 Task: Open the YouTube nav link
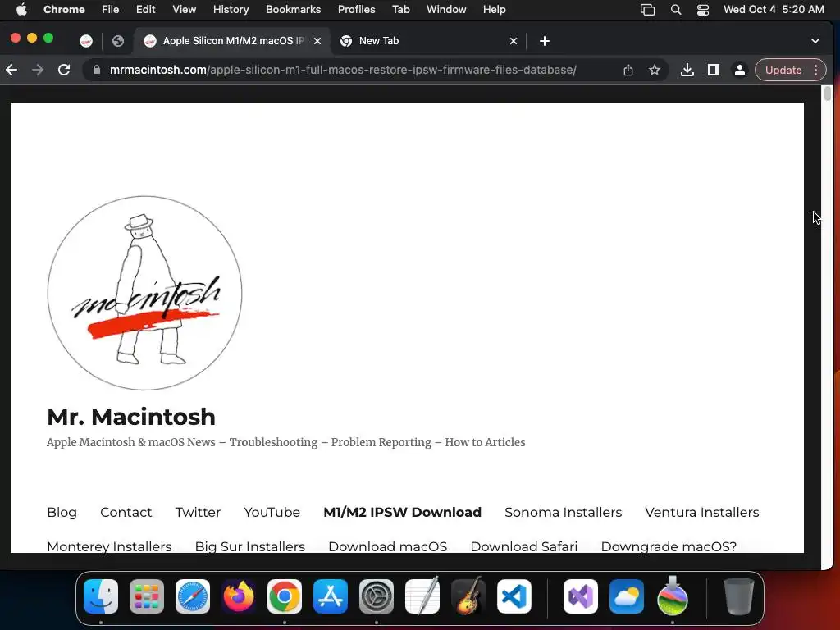tap(272, 512)
